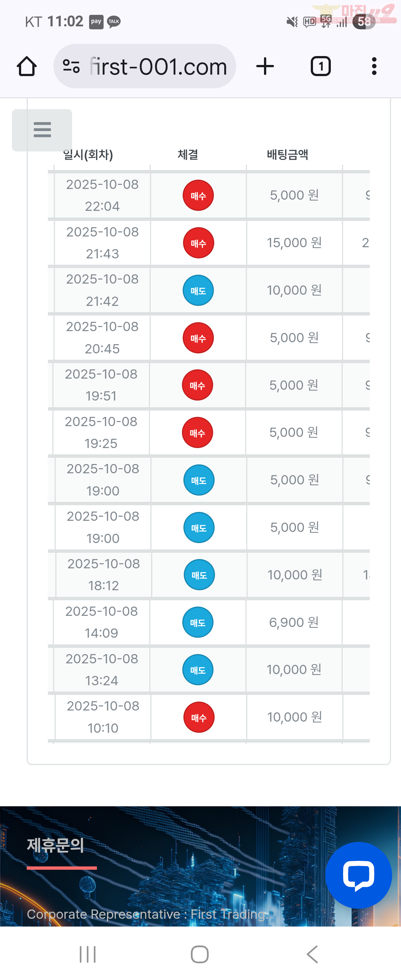This screenshot has height=980, width=401.
Task: Click the 매도 badge for 14:09 entry
Action: point(198,623)
